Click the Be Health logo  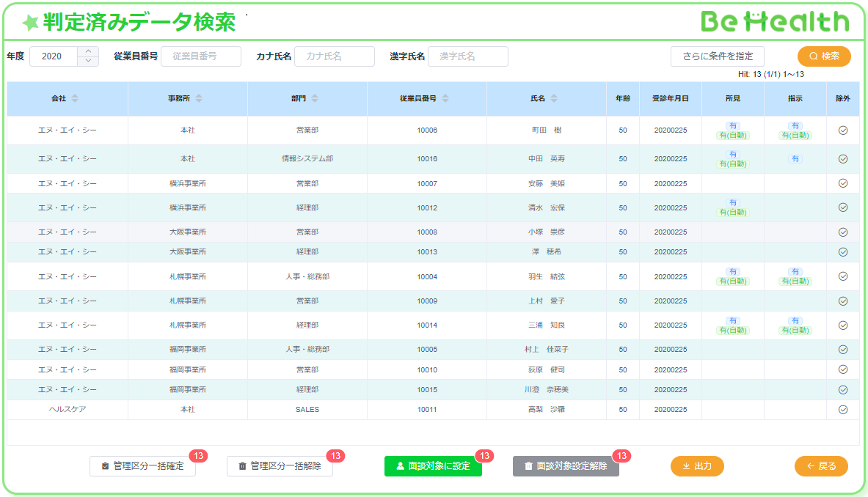click(x=774, y=21)
